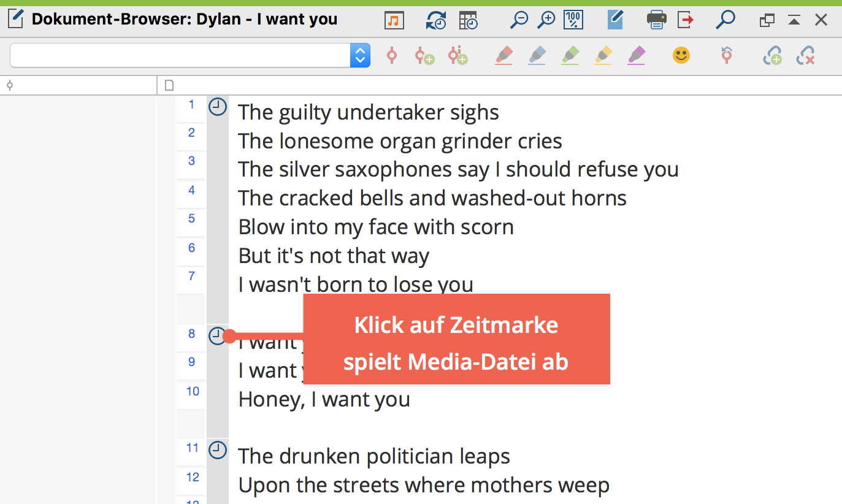The width and height of the screenshot is (842, 504).
Task: Select paragraph number 9
Action: 191,362
